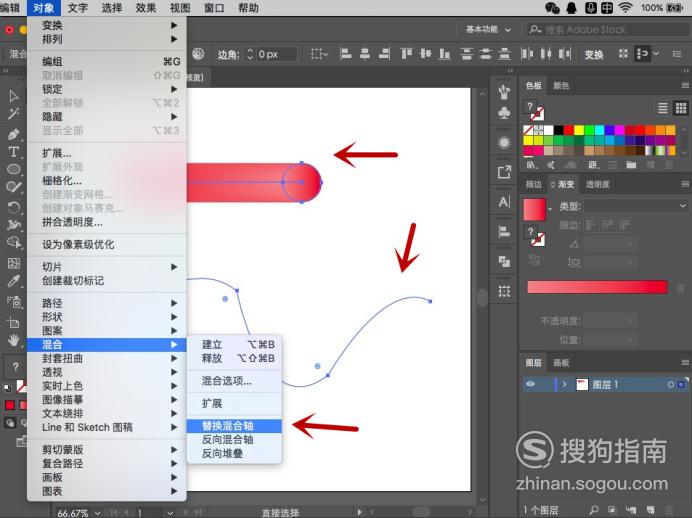Expand the 图层 1 layer chevron
692x518 pixels.
564,384
